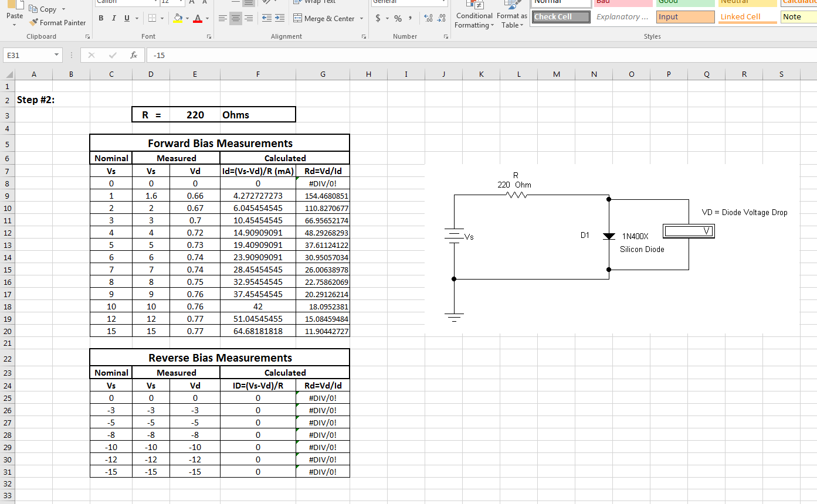Apply Percent Style
The height and width of the screenshot is (504, 817).
pyautogui.click(x=398, y=19)
